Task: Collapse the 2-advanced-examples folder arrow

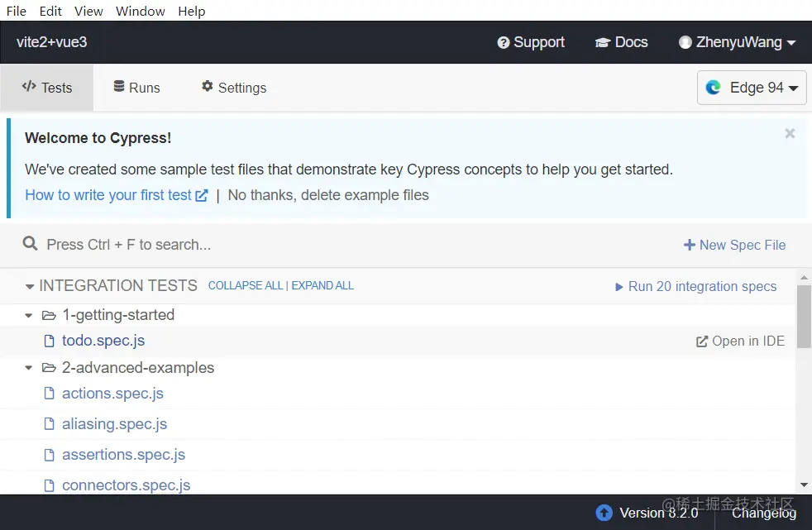Action: pyautogui.click(x=29, y=368)
